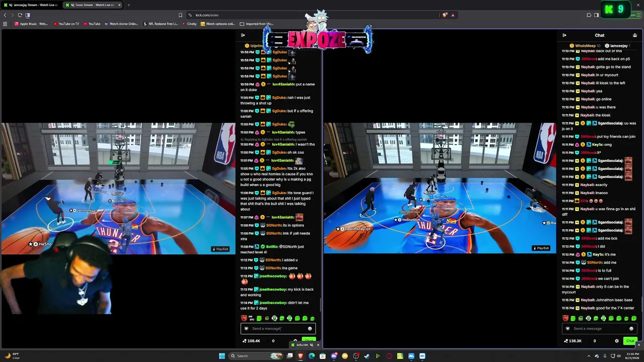
Task: Open the Watch cartoons online bookmark
Action: pos(218,24)
